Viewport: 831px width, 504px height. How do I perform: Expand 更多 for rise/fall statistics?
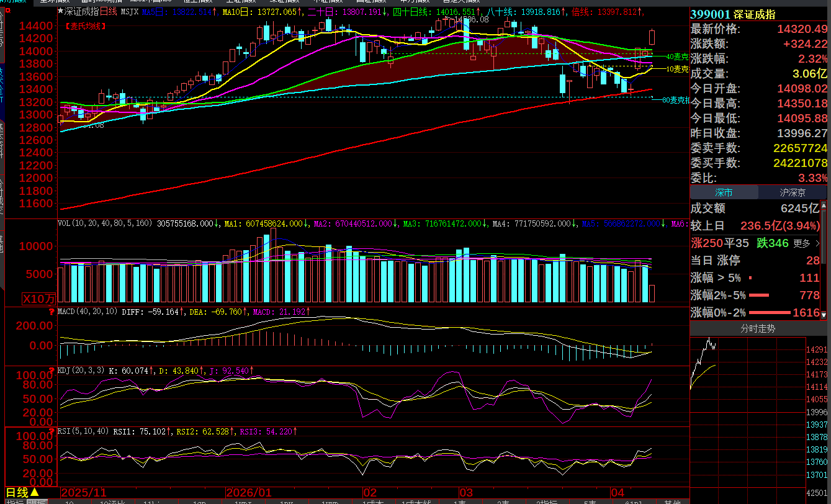(x=806, y=243)
